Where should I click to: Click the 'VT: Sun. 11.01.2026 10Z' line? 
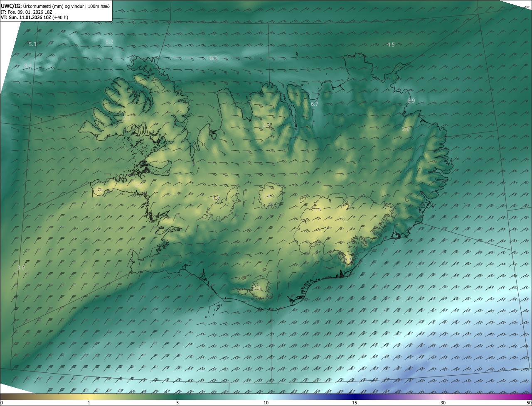coord(34,17)
